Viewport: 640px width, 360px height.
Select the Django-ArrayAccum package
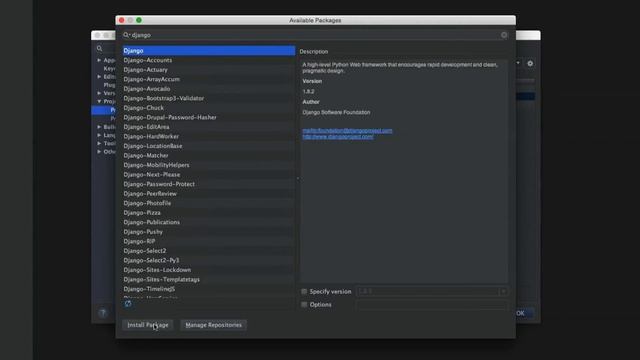209,79
